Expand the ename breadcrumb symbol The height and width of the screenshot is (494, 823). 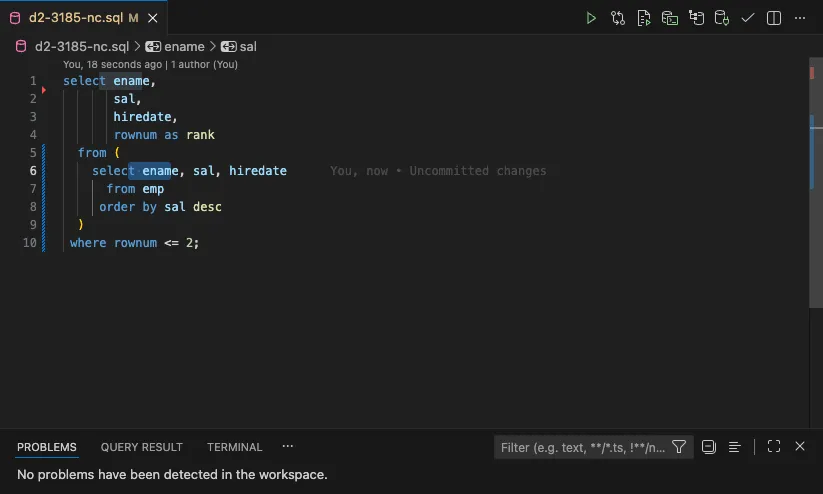pyautogui.click(x=175, y=46)
